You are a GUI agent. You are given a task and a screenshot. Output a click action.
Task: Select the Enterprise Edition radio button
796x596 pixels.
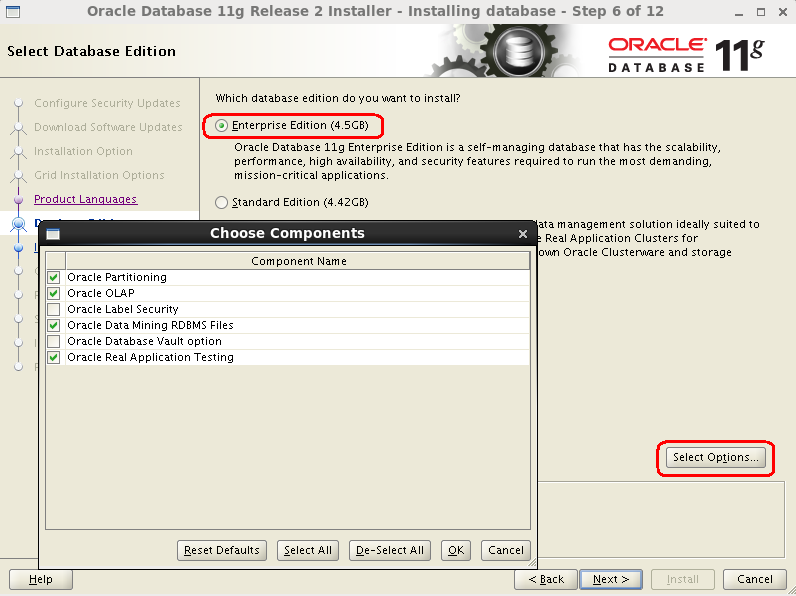tap(221, 125)
